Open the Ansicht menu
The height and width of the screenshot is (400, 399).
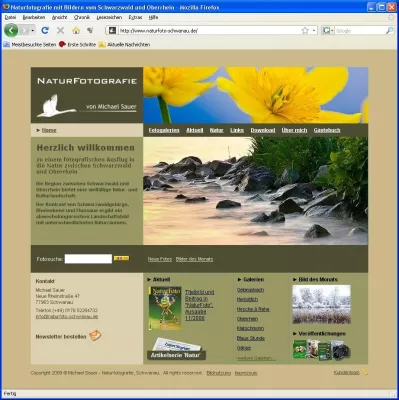coord(59,17)
